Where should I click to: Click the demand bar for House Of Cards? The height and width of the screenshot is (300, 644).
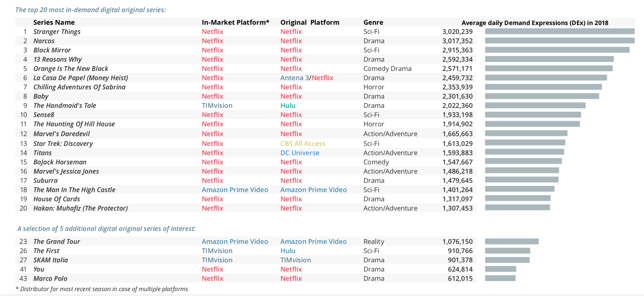pos(518,198)
